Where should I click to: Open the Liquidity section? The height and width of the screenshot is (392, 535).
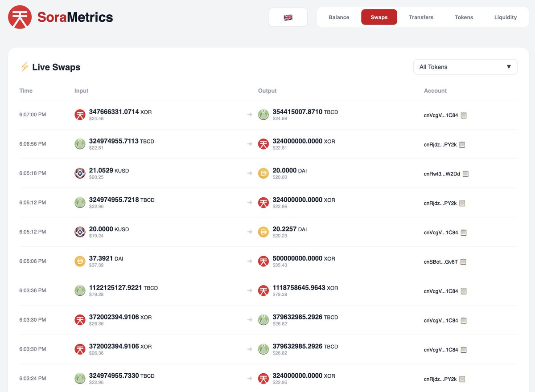click(x=505, y=17)
